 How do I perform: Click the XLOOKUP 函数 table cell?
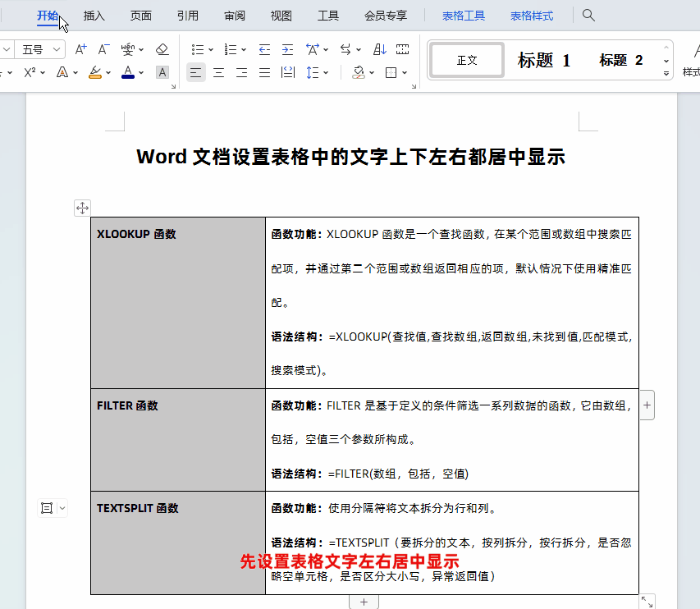(178, 303)
